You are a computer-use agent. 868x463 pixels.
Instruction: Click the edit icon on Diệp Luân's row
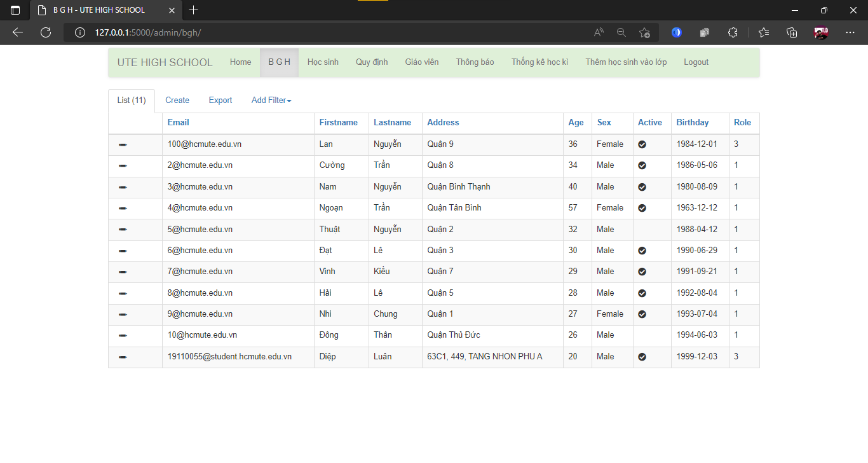click(122, 357)
